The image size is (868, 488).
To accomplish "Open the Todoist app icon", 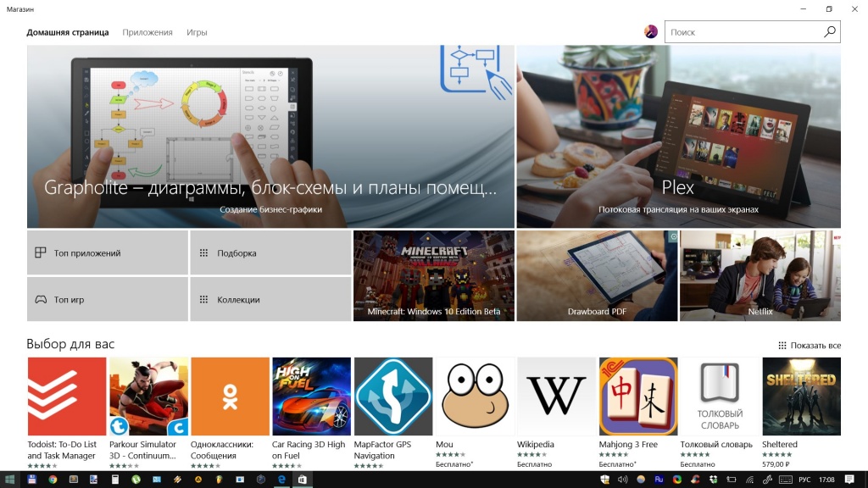I will tap(66, 396).
